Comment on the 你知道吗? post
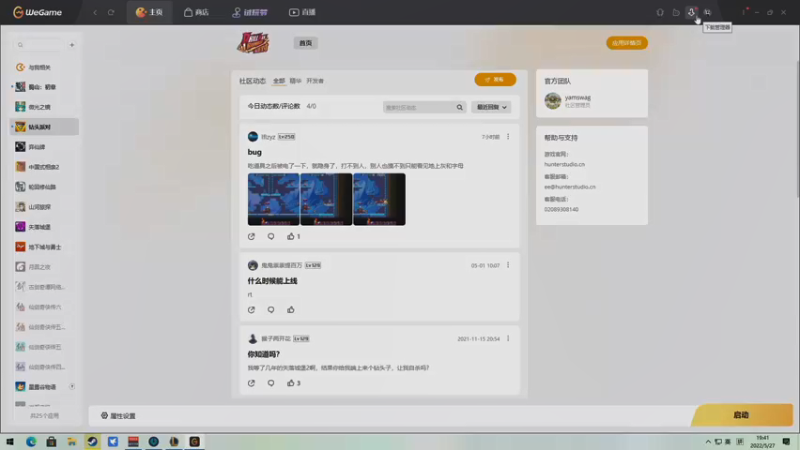Screen dimensions: 800x450 click(x=271, y=383)
